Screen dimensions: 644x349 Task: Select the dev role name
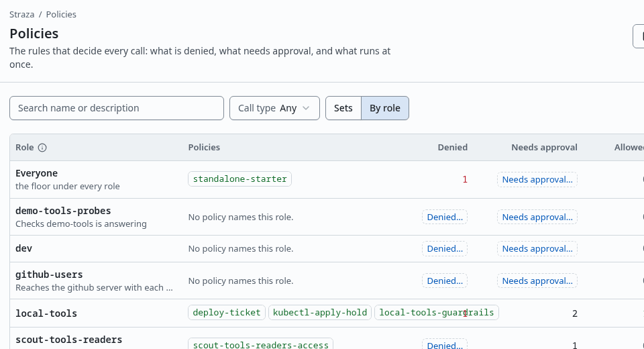[24, 248]
